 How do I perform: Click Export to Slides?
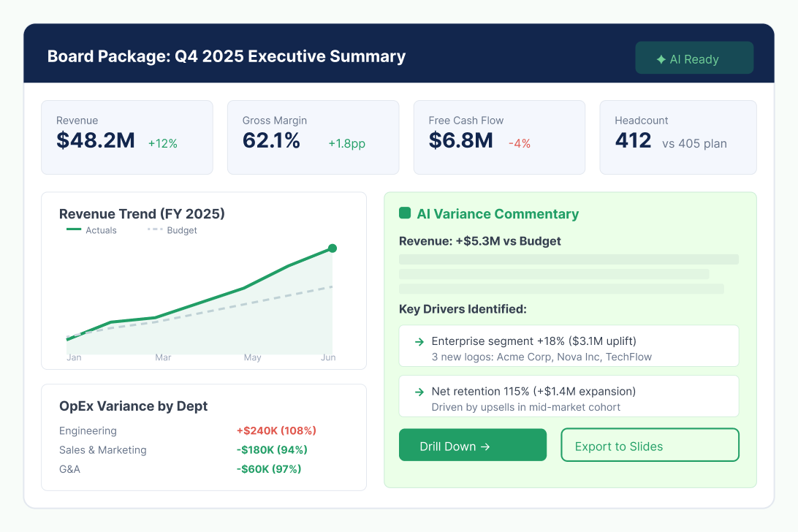(650, 445)
